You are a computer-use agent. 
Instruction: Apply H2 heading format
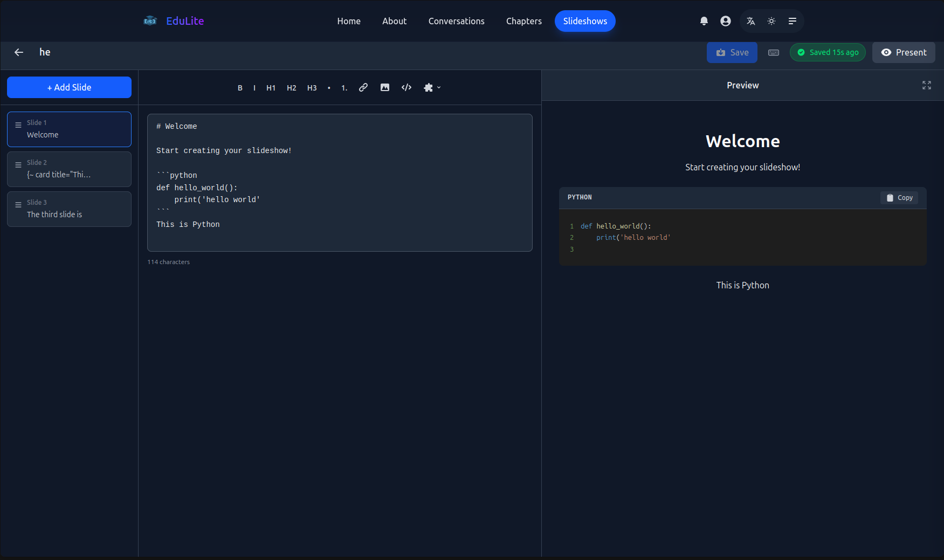point(291,88)
